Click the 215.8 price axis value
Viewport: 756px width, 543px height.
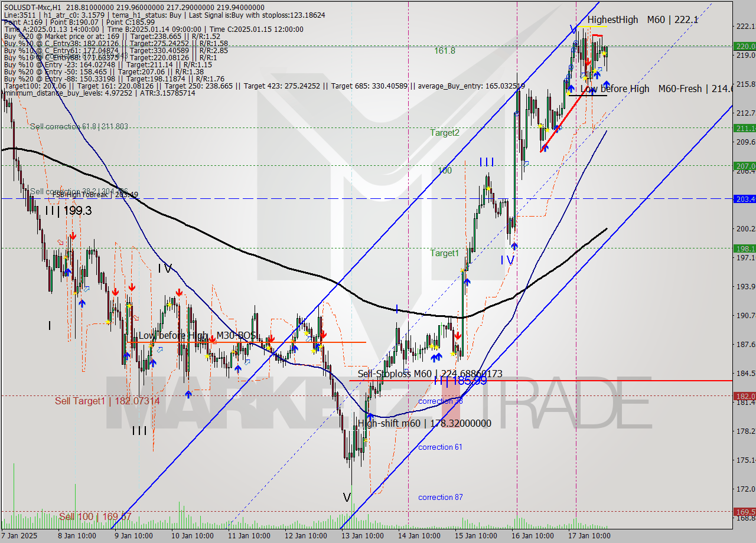tap(745, 84)
